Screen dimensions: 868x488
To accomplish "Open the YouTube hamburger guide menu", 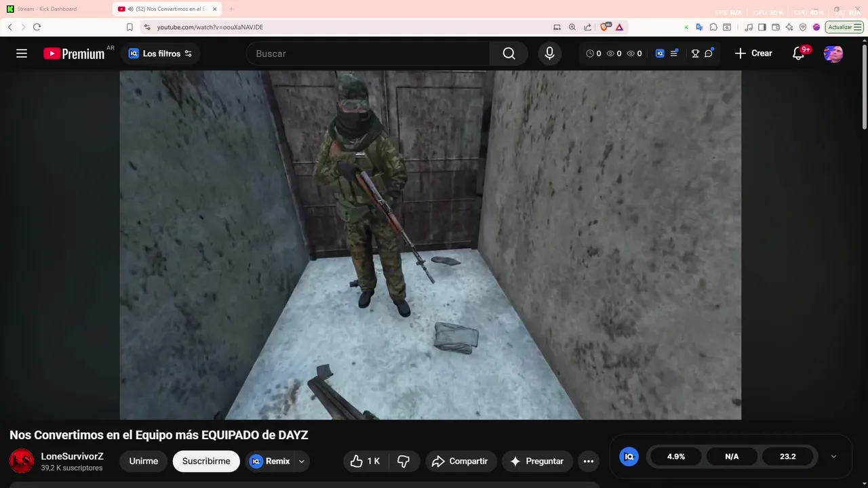I will pos(22,54).
